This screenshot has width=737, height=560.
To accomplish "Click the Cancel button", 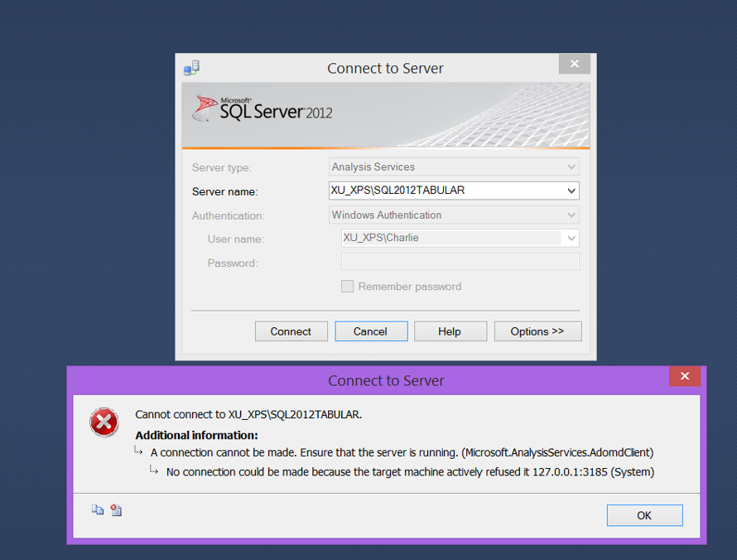I will tap(371, 331).
